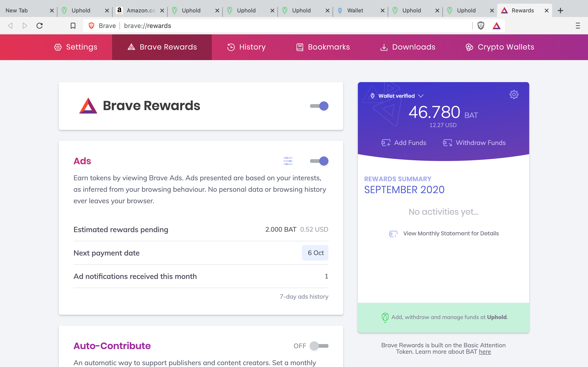Go to the Crypto Wallets section

[500, 47]
